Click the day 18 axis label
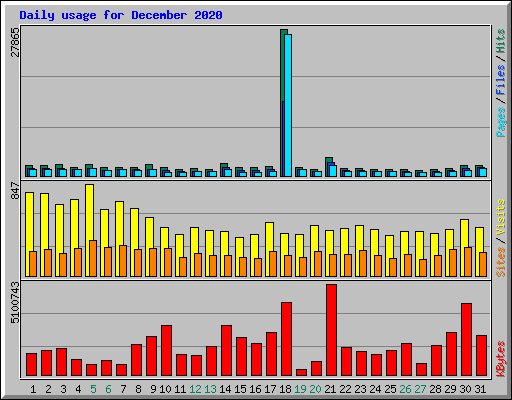Image resolution: width=512 pixels, height=400 pixels. pyautogui.click(x=285, y=389)
